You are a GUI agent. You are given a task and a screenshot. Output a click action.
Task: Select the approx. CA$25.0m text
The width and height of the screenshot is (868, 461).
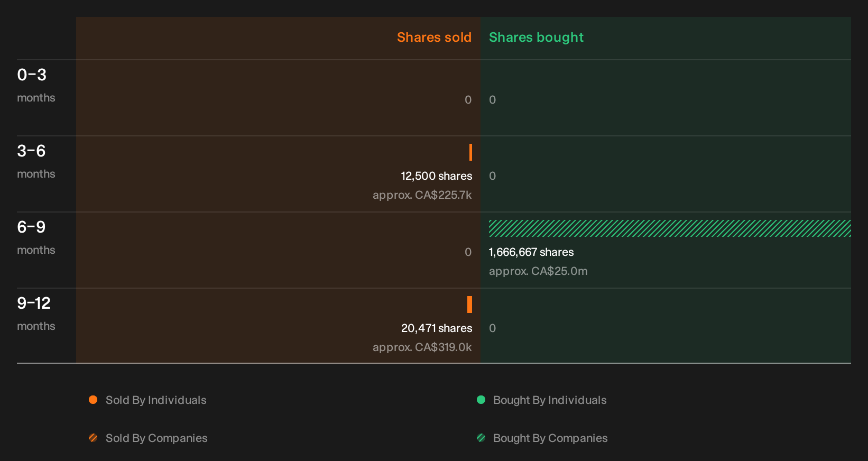click(x=538, y=271)
